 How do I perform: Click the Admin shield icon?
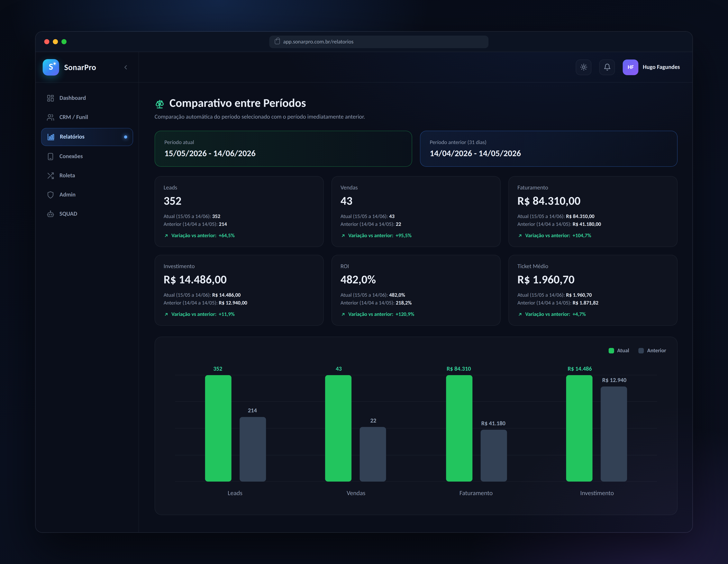click(x=50, y=195)
